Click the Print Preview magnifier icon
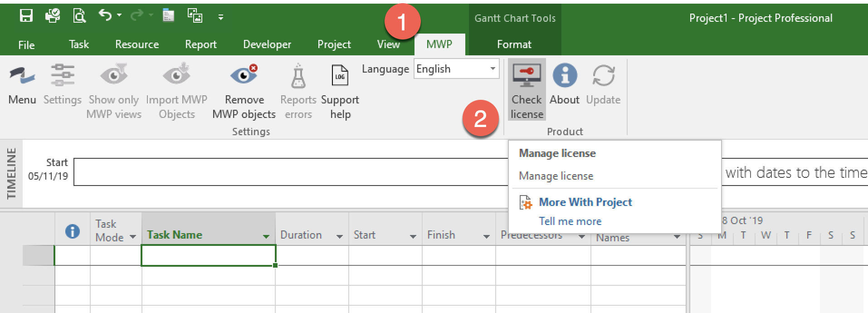The width and height of the screenshot is (868, 313). [x=79, y=16]
